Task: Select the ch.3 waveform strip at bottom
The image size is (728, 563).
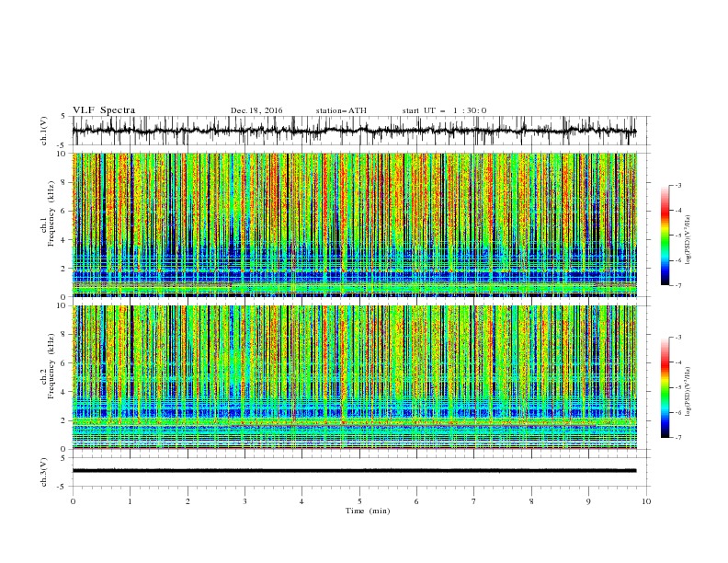Action: tap(361, 472)
